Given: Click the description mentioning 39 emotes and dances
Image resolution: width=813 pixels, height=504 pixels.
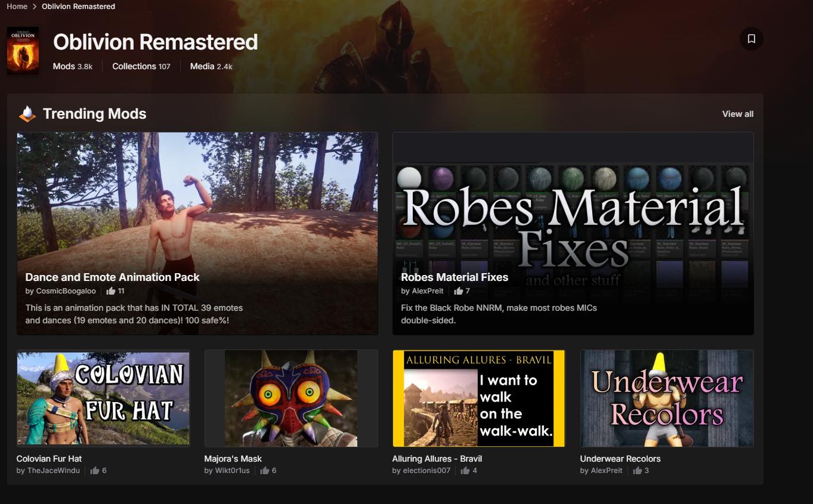Looking at the screenshot, I should pos(134,314).
